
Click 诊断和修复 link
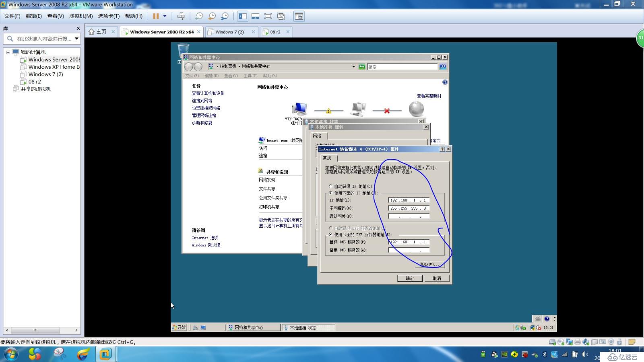(202, 123)
